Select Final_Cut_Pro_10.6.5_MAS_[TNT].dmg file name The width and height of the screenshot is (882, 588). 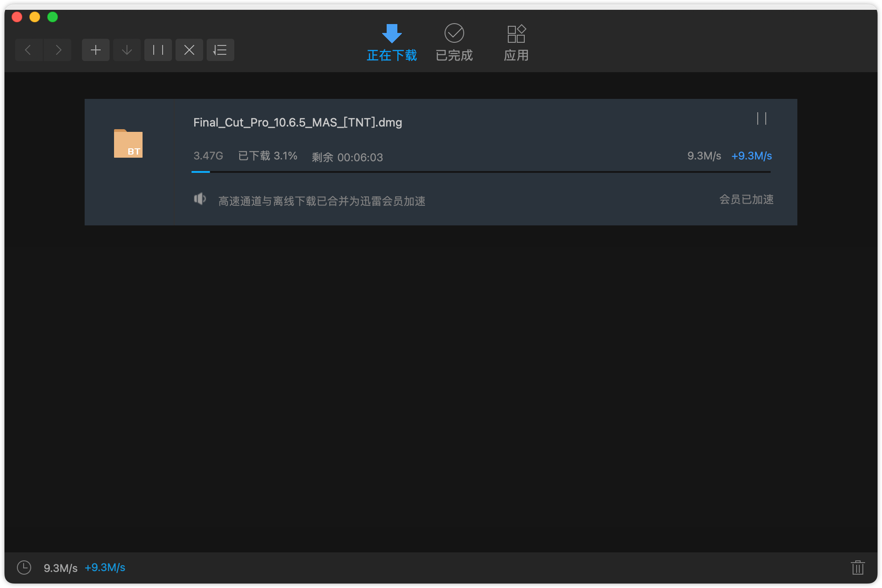[x=298, y=122]
